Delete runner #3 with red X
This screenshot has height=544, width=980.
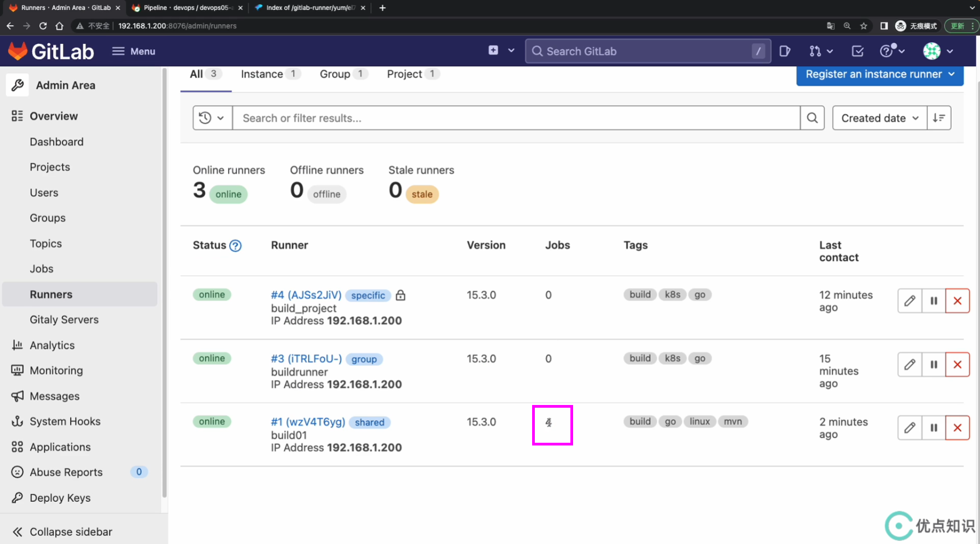point(958,364)
